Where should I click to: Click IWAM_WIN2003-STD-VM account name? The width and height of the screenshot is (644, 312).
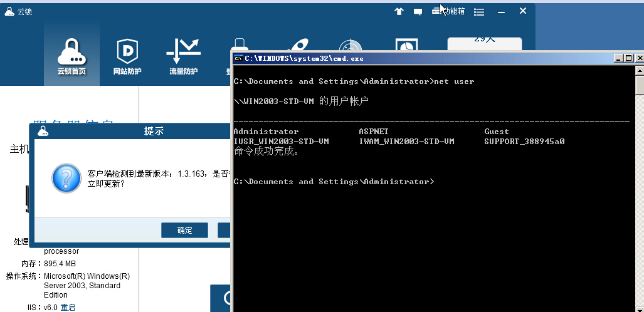pos(406,141)
